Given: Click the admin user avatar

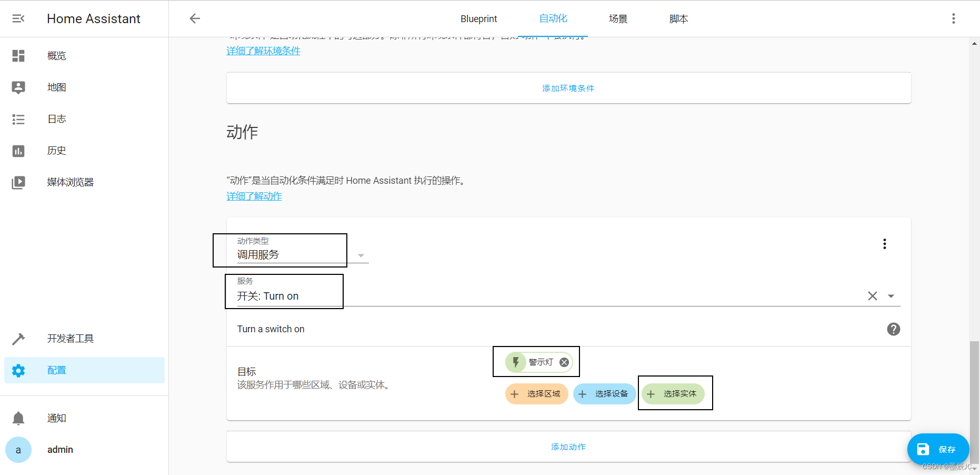Looking at the screenshot, I should (x=18, y=450).
